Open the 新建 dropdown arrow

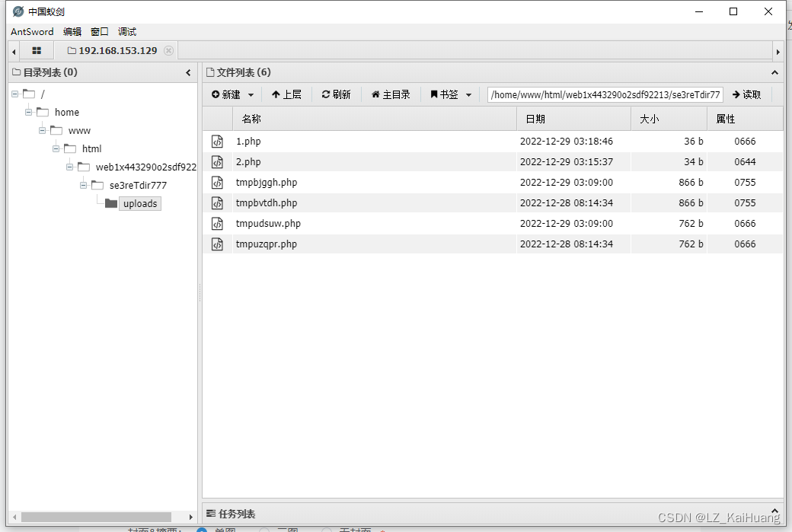click(x=251, y=95)
